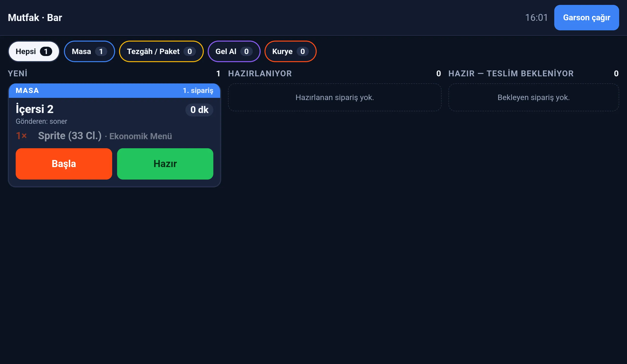
Task: Show Tezgâh / Paket orders
Action: [x=161, y=51]
